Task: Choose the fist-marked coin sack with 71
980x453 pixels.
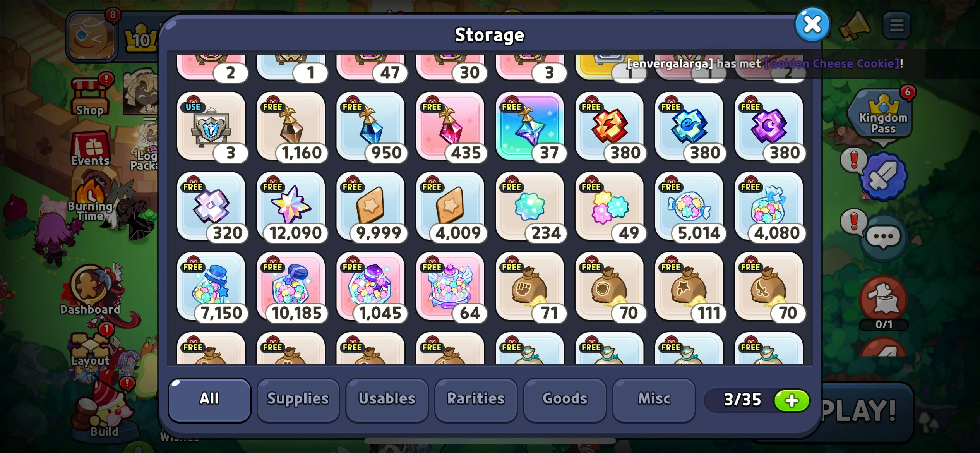Action: 529,287
